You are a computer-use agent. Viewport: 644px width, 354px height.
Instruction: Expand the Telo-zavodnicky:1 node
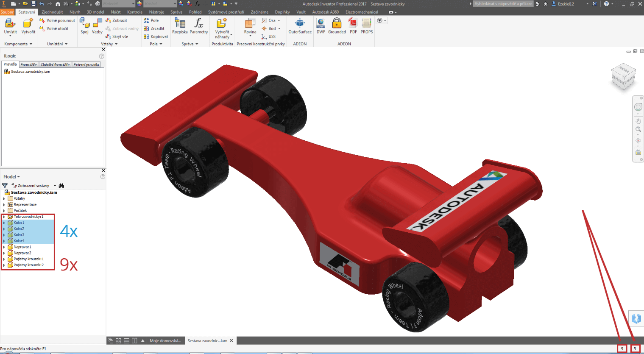pos(4,217)
